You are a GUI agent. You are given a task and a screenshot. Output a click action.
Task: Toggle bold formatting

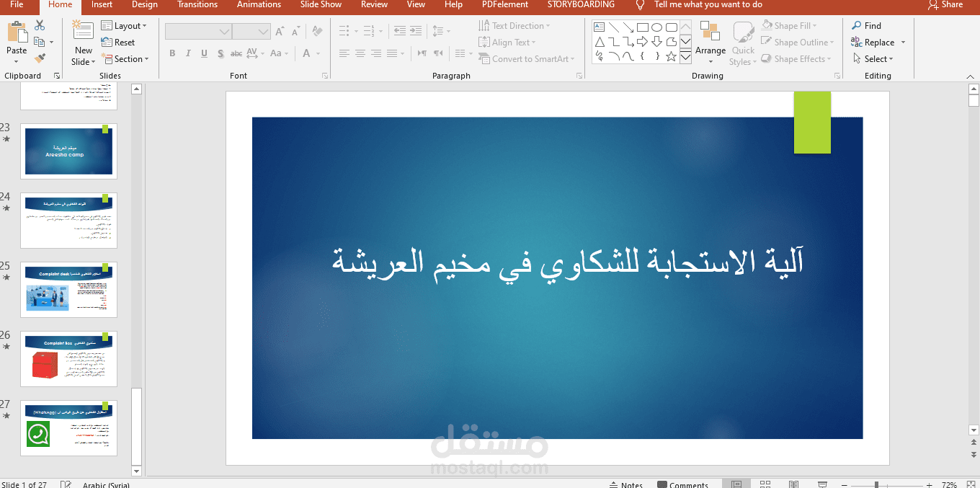point(172,53)
